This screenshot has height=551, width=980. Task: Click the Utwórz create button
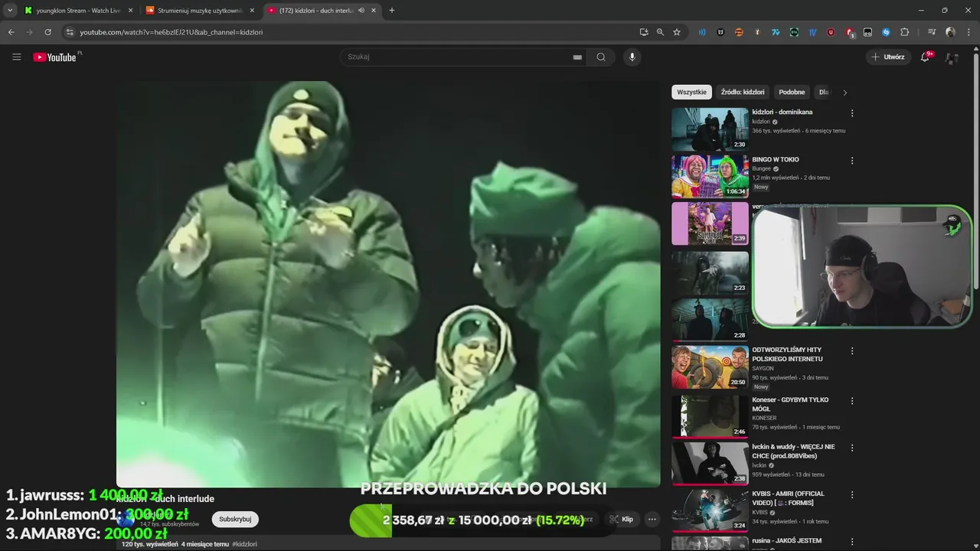pyautogui.click(x=887, y=57)
